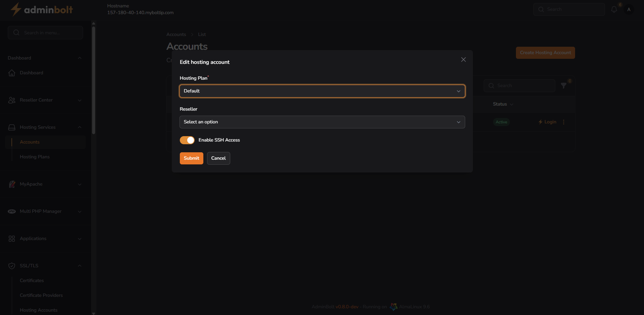Click the Create Hosting Account button
The image size is (644, 315).
point(545,52)
